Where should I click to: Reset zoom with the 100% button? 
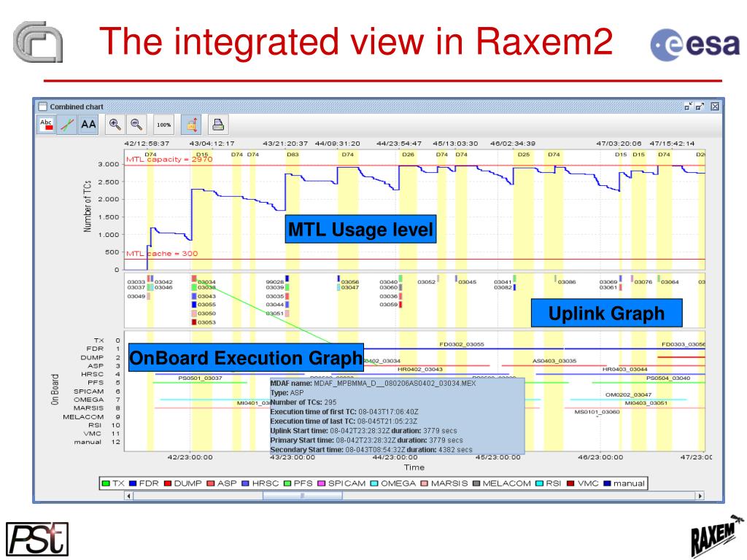(x=164, y=125)
